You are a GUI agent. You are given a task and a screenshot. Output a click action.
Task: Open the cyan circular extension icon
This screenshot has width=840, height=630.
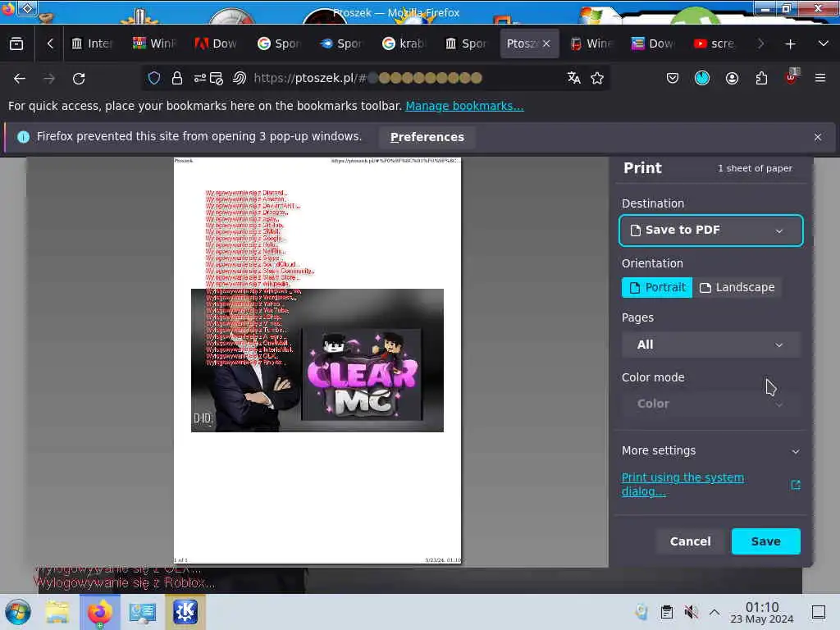[702, 78]
